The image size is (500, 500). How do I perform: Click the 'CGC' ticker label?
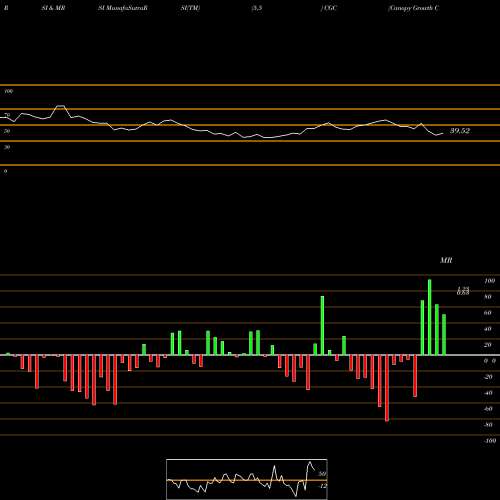[x=329, y=8]
